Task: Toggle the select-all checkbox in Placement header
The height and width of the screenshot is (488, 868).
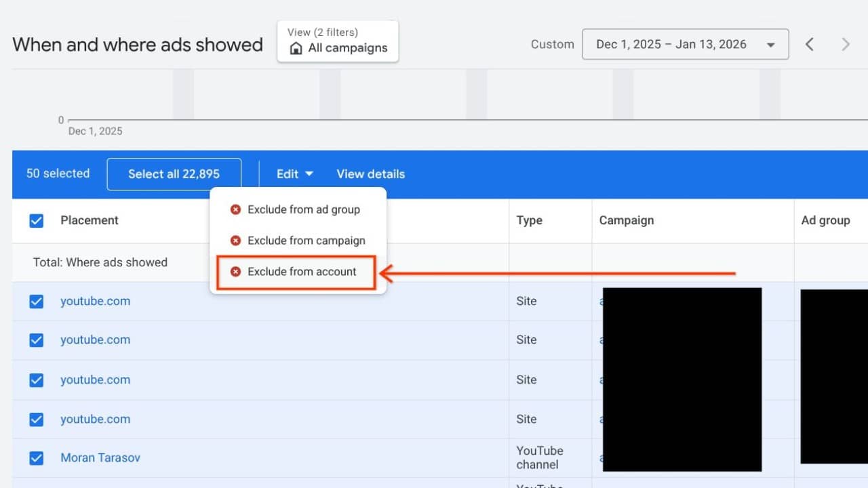Action: point(37,221)
